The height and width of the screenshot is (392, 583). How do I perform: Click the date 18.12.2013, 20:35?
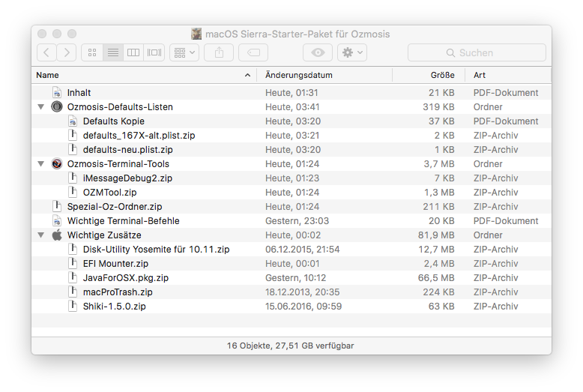click(x=302, y=292)
